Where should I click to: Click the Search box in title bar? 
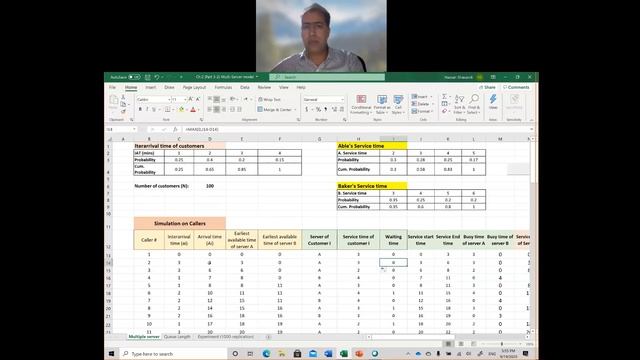[327, 77]
